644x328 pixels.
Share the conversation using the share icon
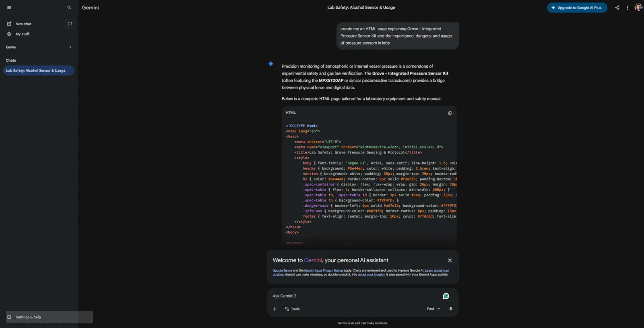click(x=617, y=8)
